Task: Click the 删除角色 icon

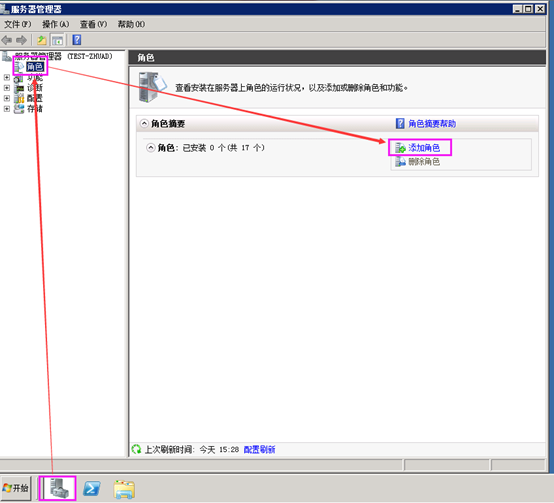Action: coord(400,162)
